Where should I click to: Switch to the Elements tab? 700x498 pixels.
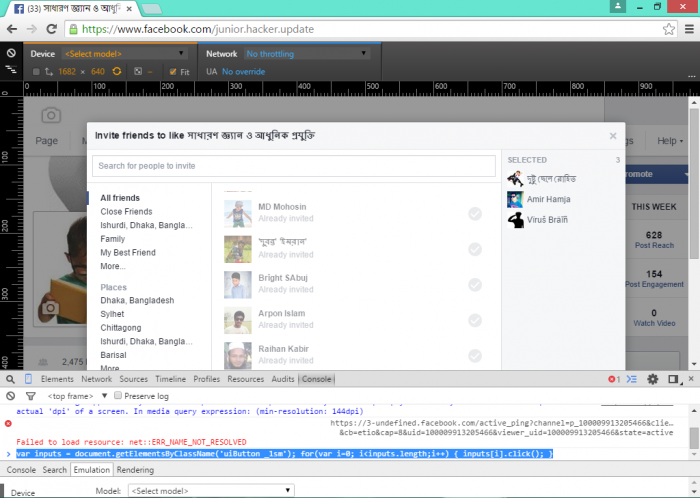pyautogui.click(x=57, y=379)
